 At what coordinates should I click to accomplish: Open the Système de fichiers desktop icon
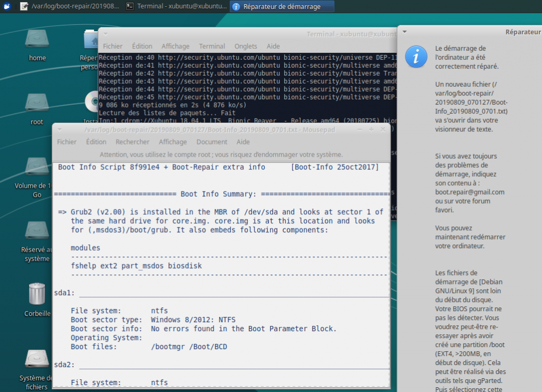[x=37, y=360]
